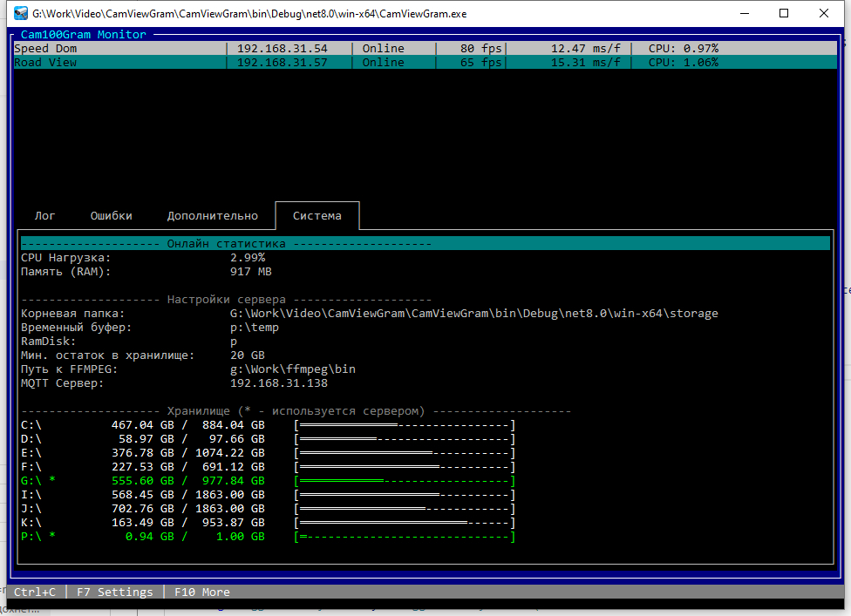The image size is (851, 616).
Task: Click F10 More in the status bar
Action: pos(201,592)
